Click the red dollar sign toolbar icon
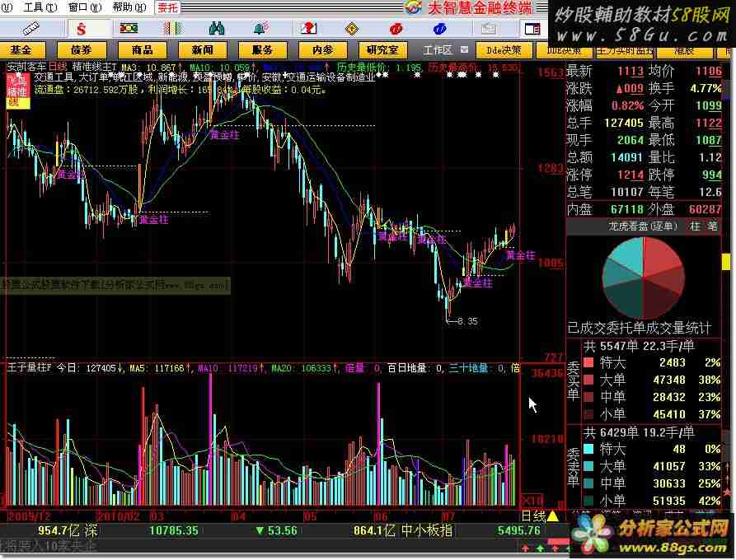The height and width of the screenshot is (560, 736). (82, 30)
